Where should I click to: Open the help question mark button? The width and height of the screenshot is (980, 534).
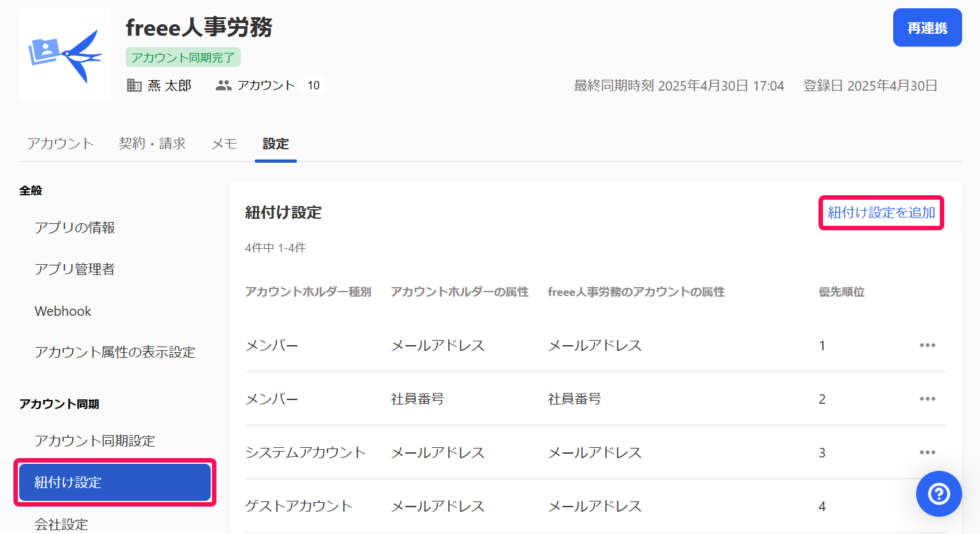[x=939, y=494]
